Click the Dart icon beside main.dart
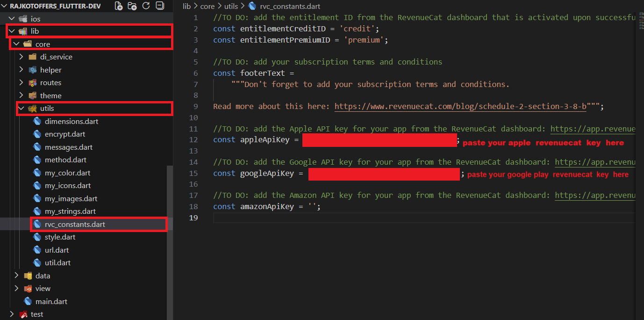The height and width of the screenshot is (320, 644). (28, 301)
